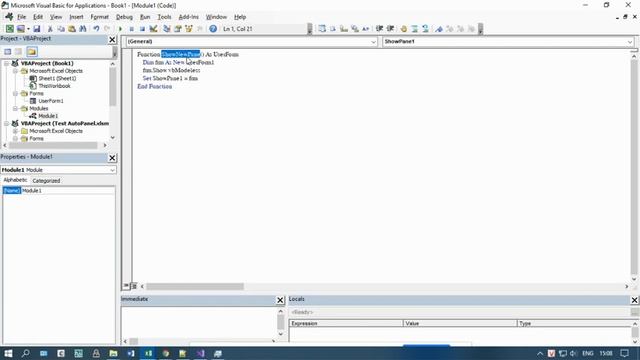This screenshot has height=360, width=640.
Task: Click the Copy toolbar icon
Action: pos(61,29)
